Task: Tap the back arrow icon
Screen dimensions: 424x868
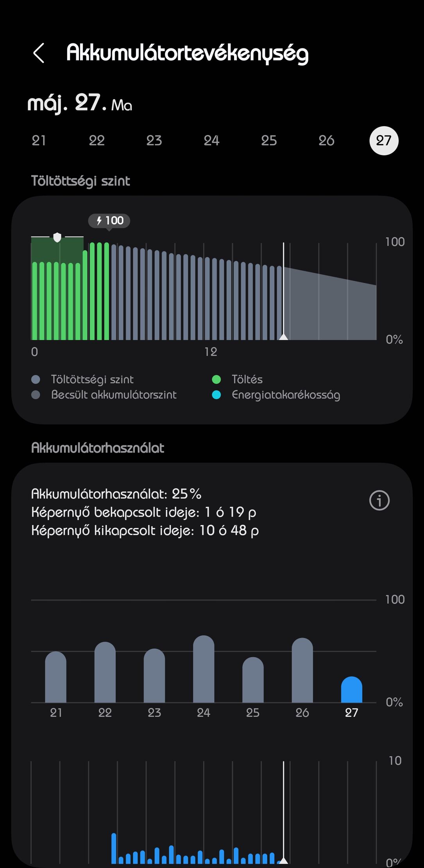Action: (x=39, y=53)
